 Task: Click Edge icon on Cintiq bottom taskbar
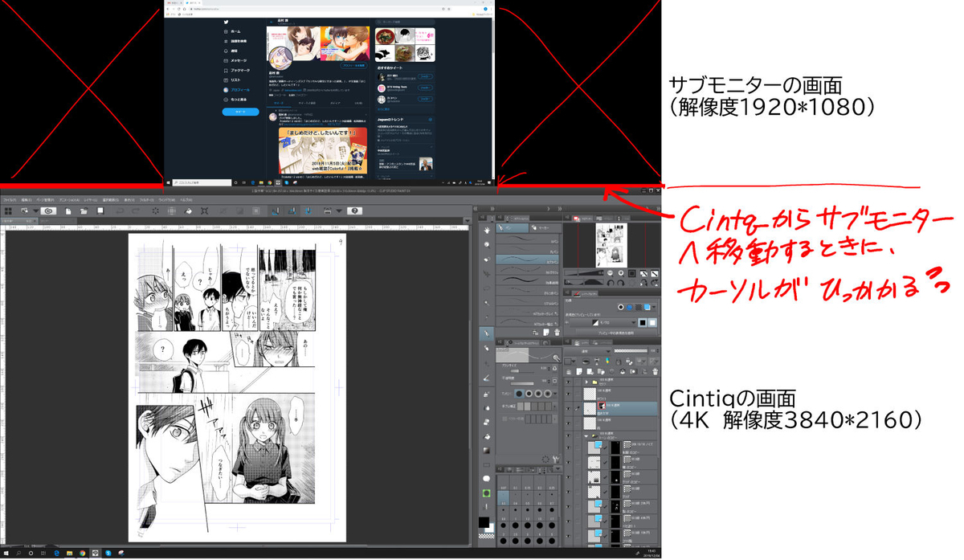(x=57, y=554)
